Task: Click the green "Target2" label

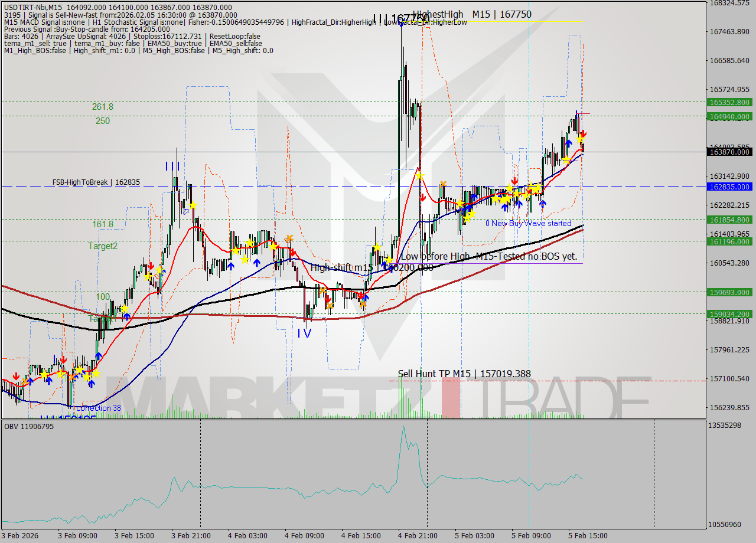Action: point(103,247)
